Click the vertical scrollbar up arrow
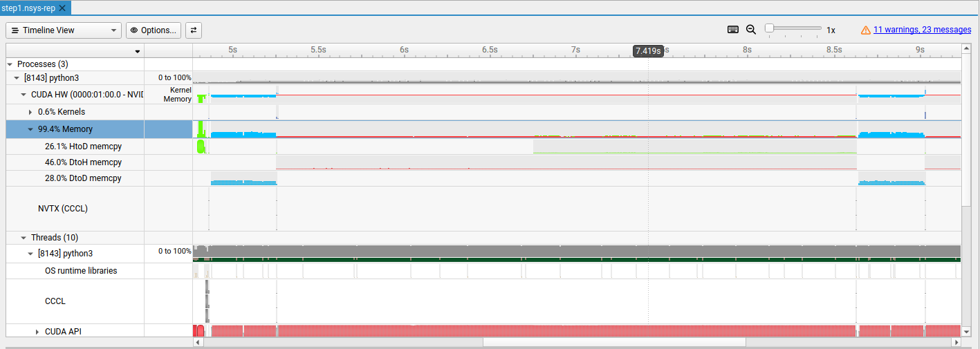This screenshot has height=349, width=980. click(966, 48)
